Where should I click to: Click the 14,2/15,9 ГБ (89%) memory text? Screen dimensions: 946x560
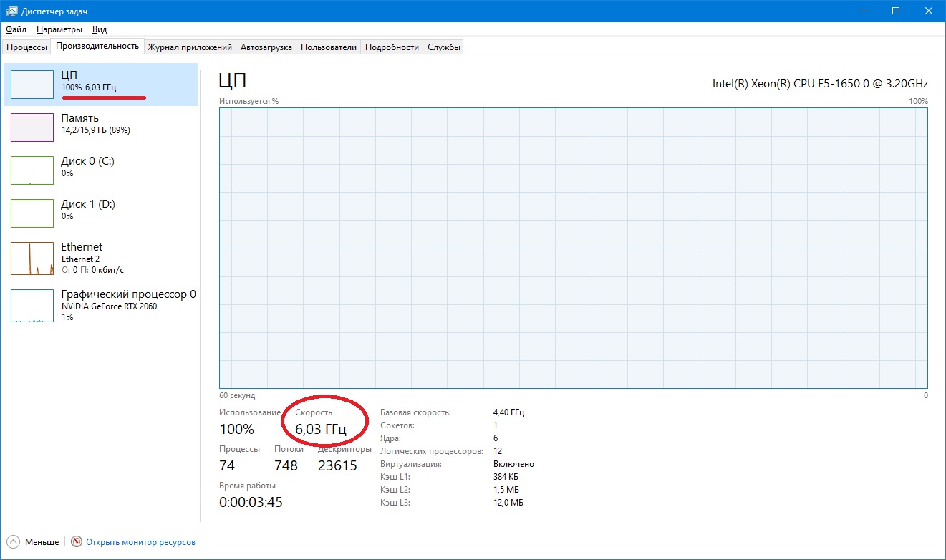[95, 130]
